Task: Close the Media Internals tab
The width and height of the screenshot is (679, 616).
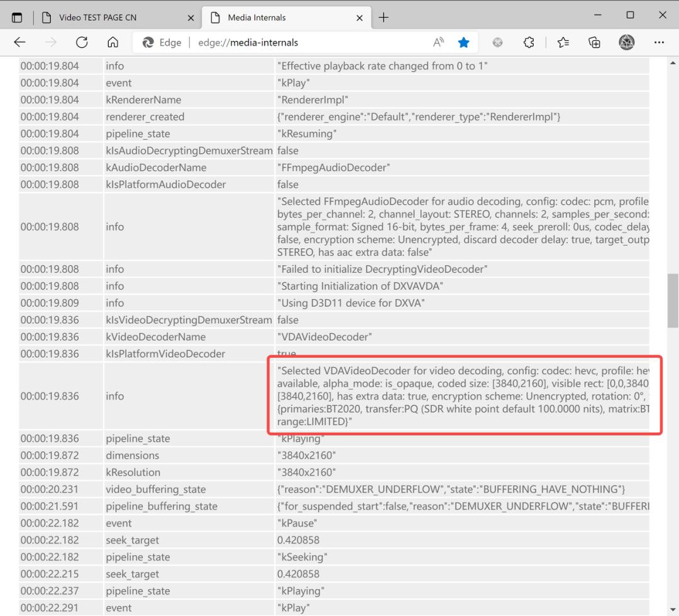Action: click(x=360, y=18)
